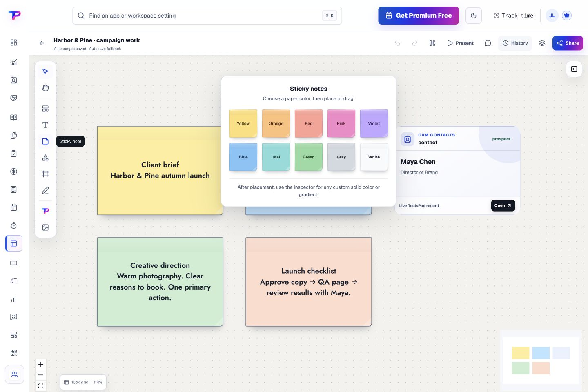Zoom out with the minus button

tap(41, 375)
